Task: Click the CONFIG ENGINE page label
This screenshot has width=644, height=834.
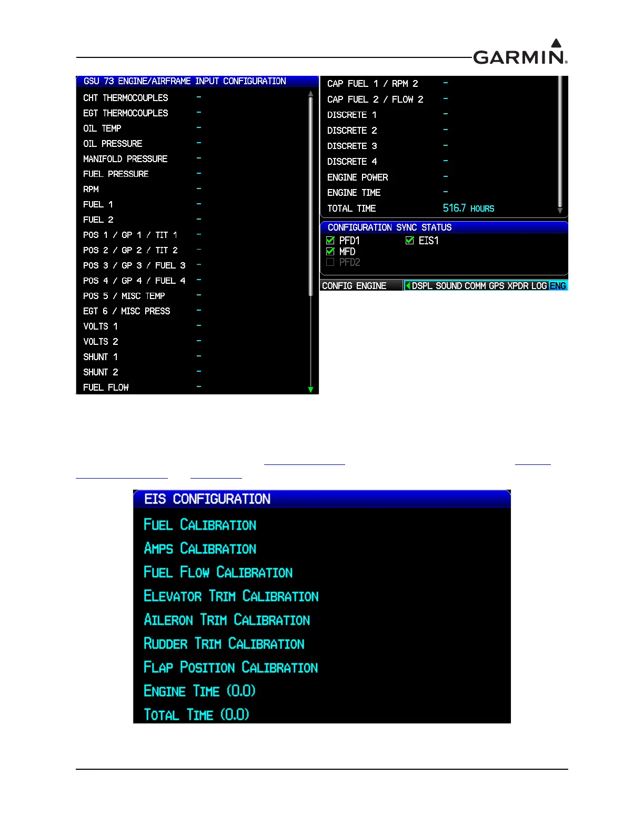Action: tap(354, 286)
